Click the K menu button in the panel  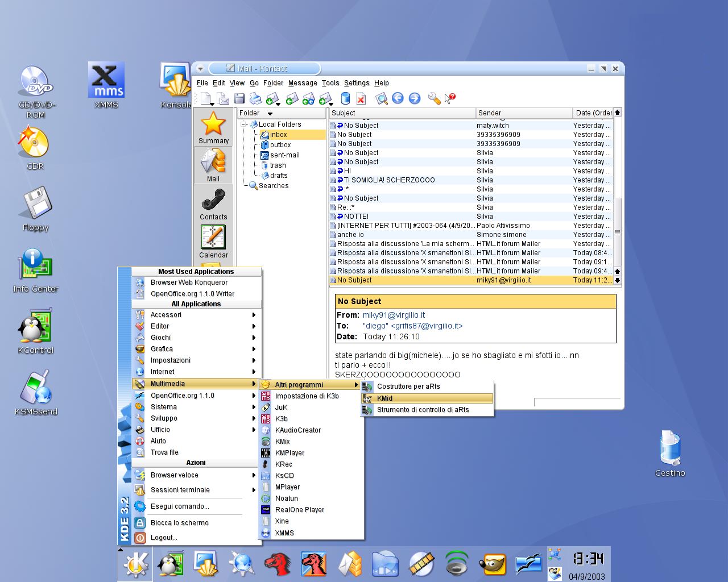click(x=135, y=564)
